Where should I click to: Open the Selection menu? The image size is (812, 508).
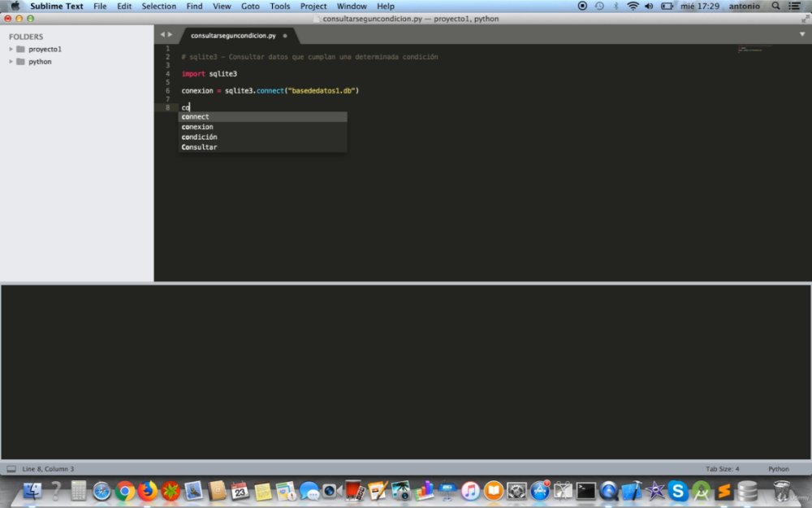pyautogui.click(x=159, y=7)
